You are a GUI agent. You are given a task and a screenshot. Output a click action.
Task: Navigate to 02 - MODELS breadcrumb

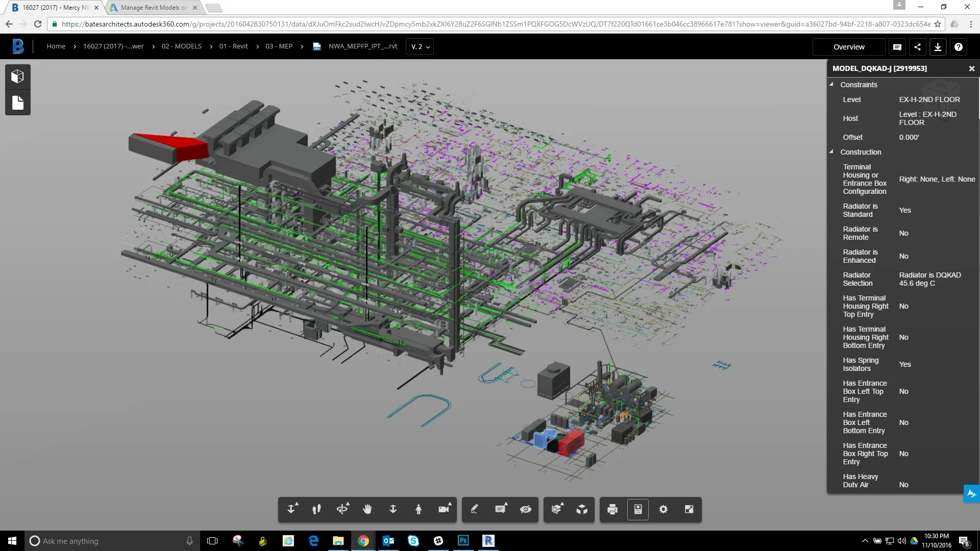[x=182, y=46]
